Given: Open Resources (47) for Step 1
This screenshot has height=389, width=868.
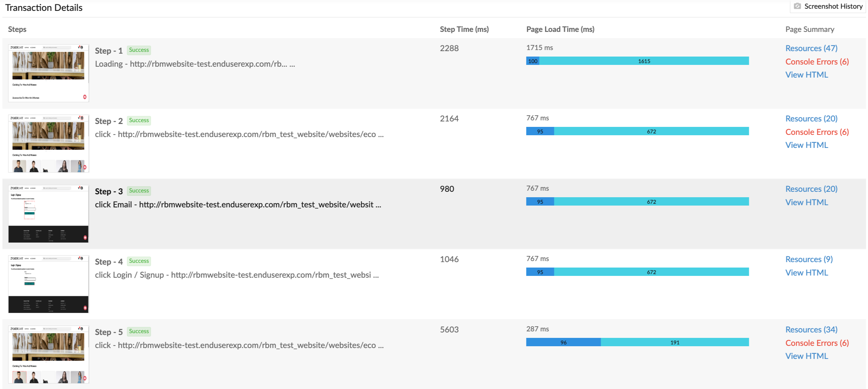Looking at the screenshot, I should point(811,48).
